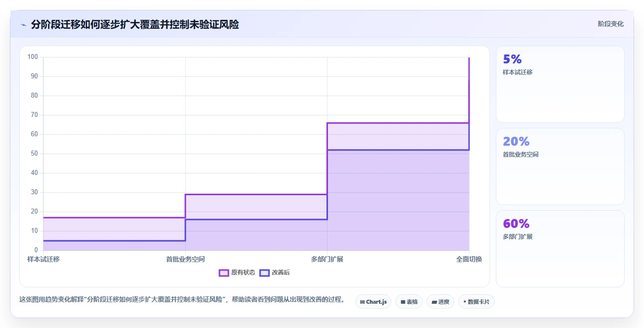
Task: Select the 数据卡片 tag chip
Action: click(x=476, y=302)
